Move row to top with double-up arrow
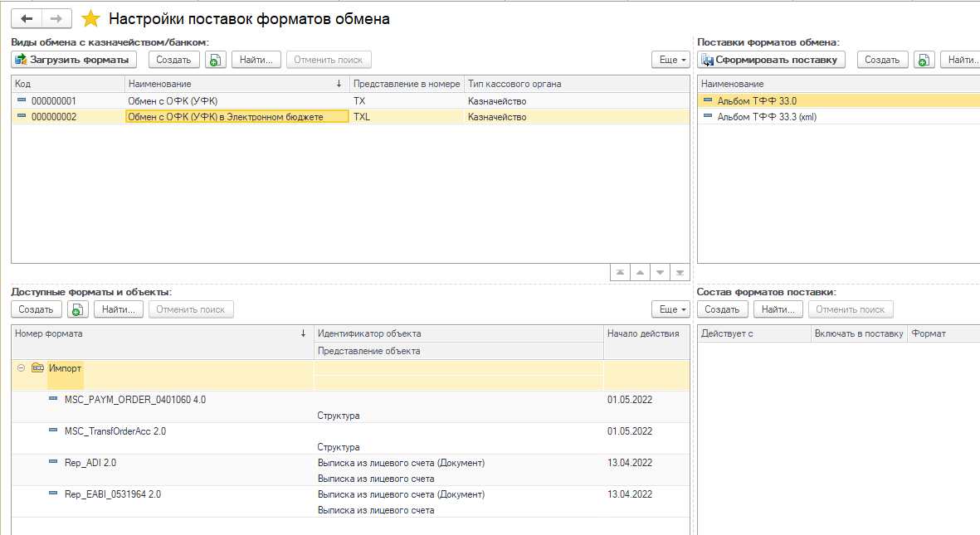 pos(620,272)
